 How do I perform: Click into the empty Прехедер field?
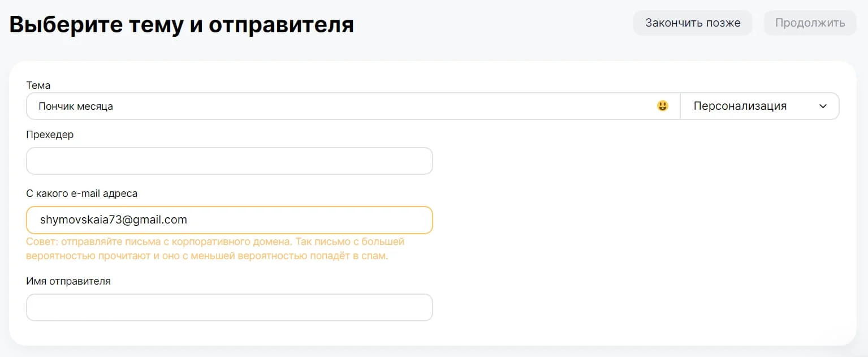[230, 161]
